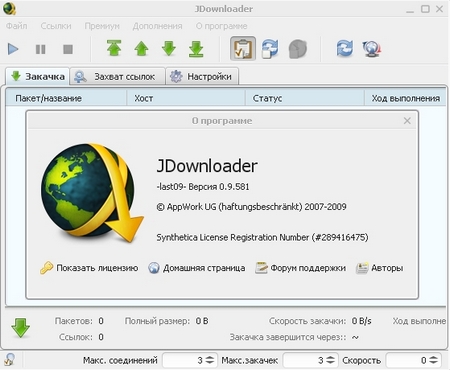Maximize the JDownloader window
Image resolution: width=450 pixels, height=370 pixels.
pos(425,9)
